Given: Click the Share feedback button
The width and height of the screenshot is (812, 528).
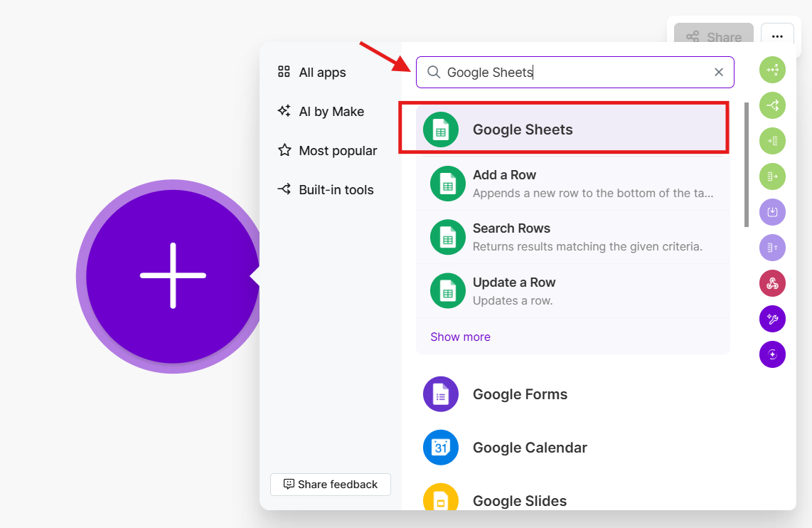Looking at the screenshot, I should click(331, 485).
